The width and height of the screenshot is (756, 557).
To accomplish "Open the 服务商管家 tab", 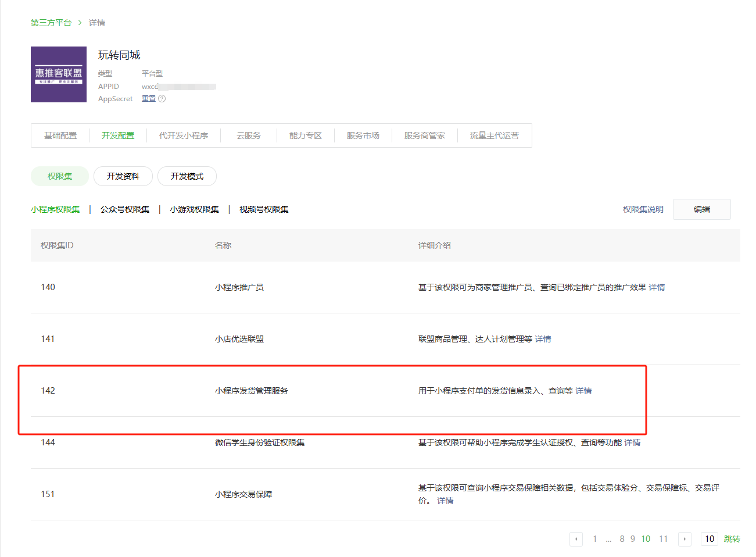I will (425, 135).
